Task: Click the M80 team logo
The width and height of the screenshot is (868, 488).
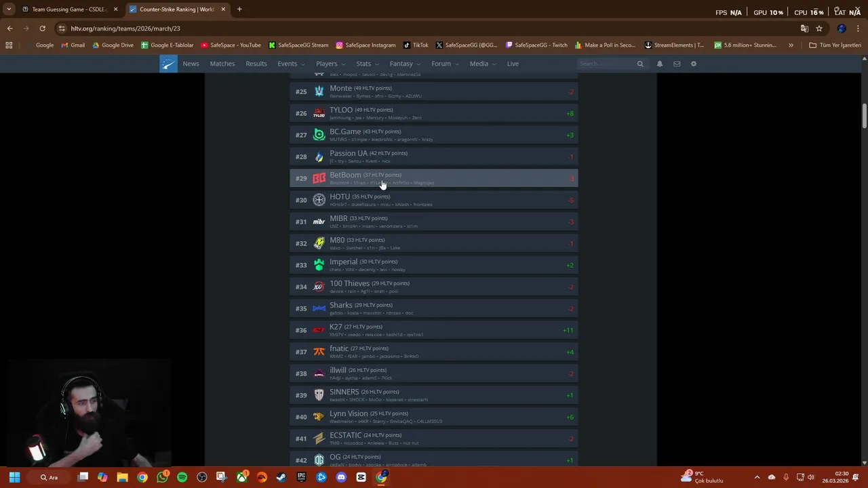Action: pos(319,243)
